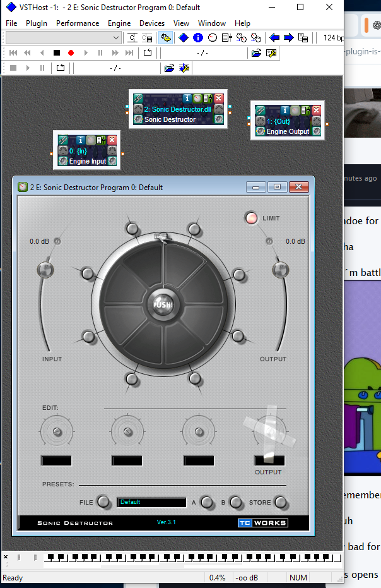Click player fast-forward button

(x=115, y=53)
